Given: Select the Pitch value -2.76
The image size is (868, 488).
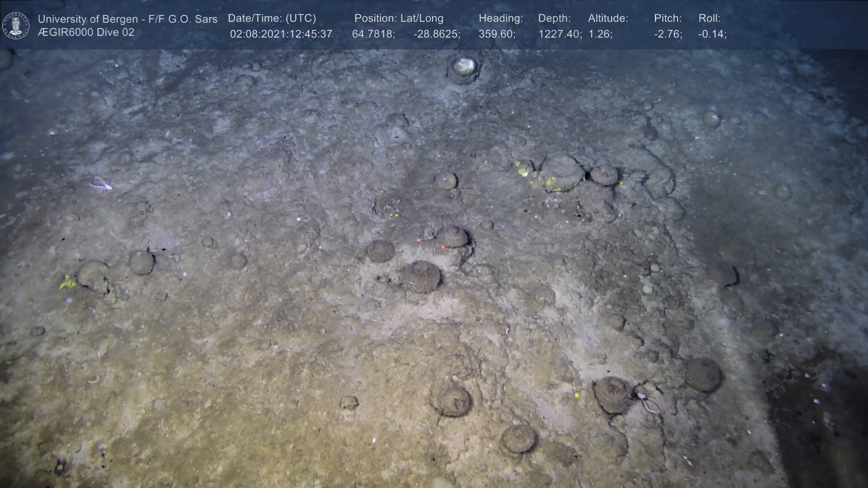Looking at the screenshot, I should point(668,34).
